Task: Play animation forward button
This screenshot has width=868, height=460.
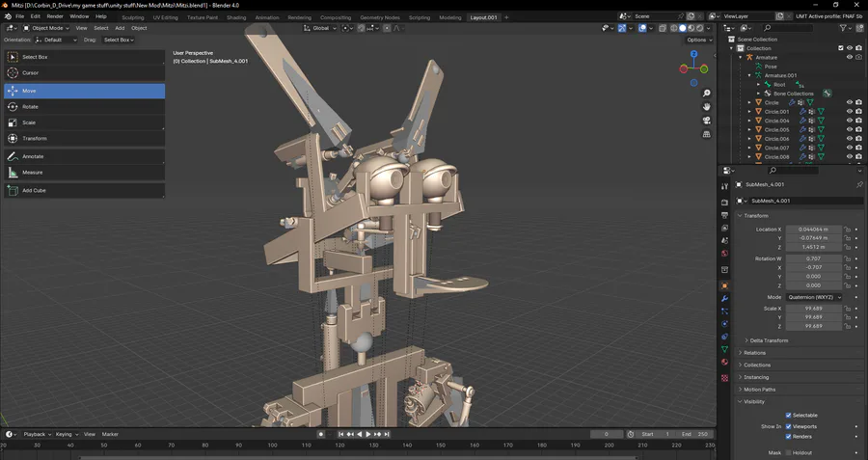Action: pos(368,435)
